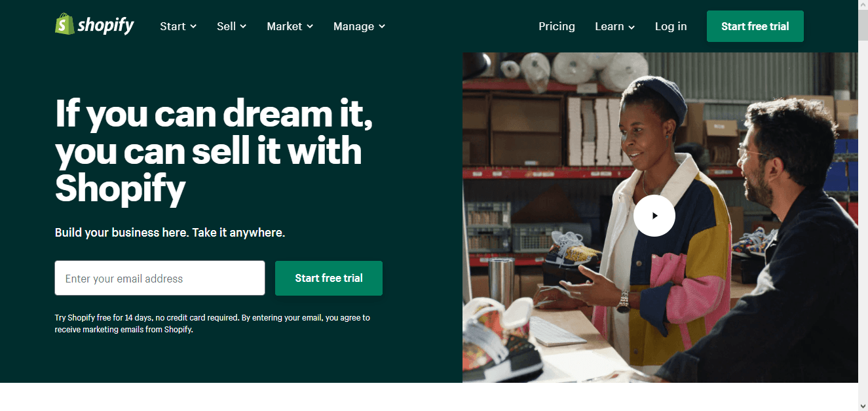868x411 pixels.
Task: Expand the Manage menu chevron
Action: (382, 26)
